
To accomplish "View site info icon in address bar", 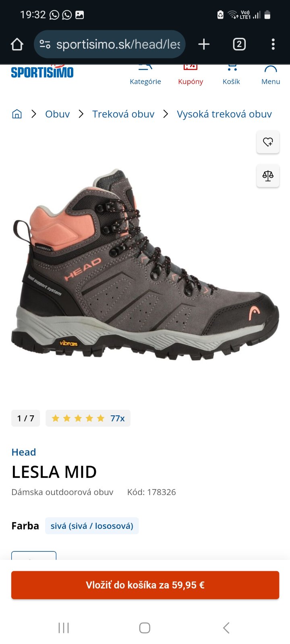I will [45, 44].
